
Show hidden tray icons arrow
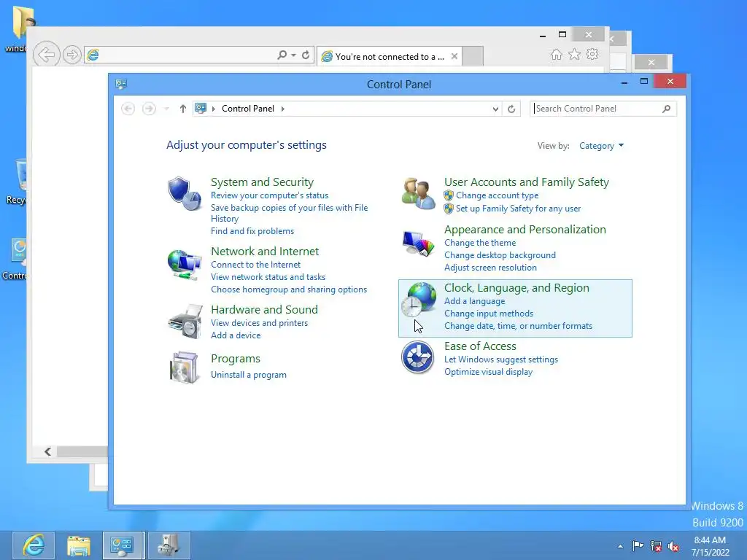tap(620, 546)
